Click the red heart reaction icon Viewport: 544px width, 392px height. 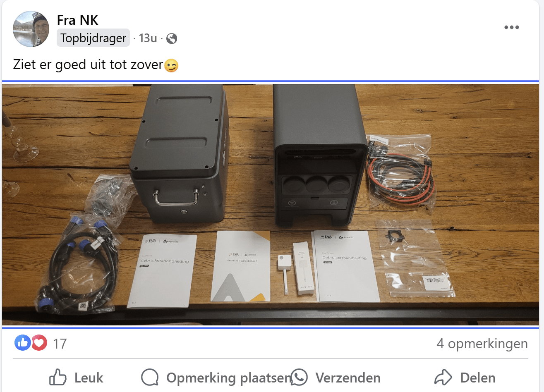tap(39, 343)
